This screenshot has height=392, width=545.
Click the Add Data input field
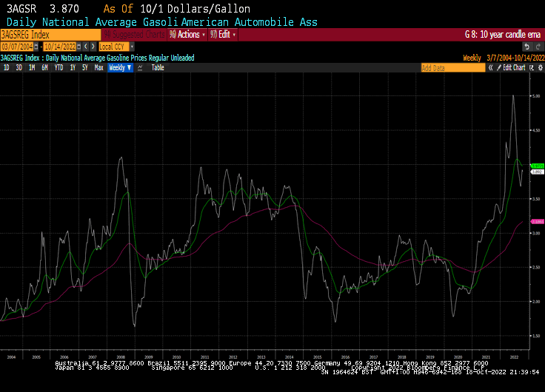click(452, 67)
